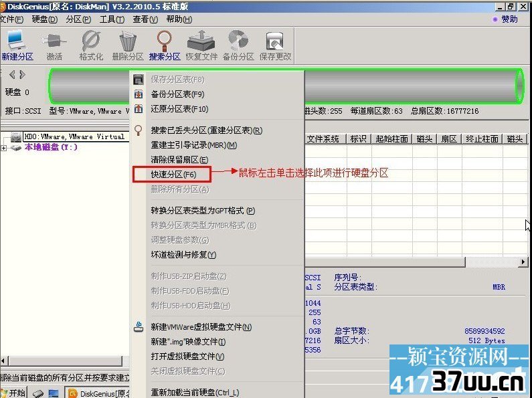Select 本地磁盘 (Y:) tree item
532x398 pixels.
pyautogui.click(x=51, y=147)
